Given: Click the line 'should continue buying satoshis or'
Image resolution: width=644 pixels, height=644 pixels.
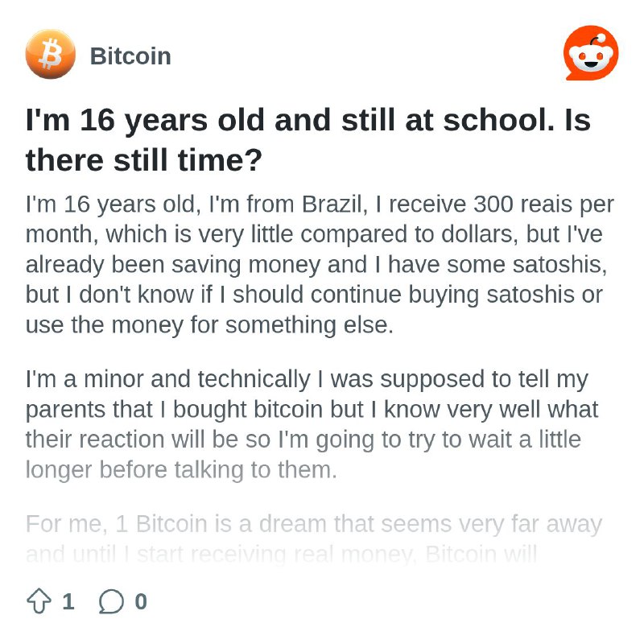Looking at the screenshot, I should (x=314, y=295).
